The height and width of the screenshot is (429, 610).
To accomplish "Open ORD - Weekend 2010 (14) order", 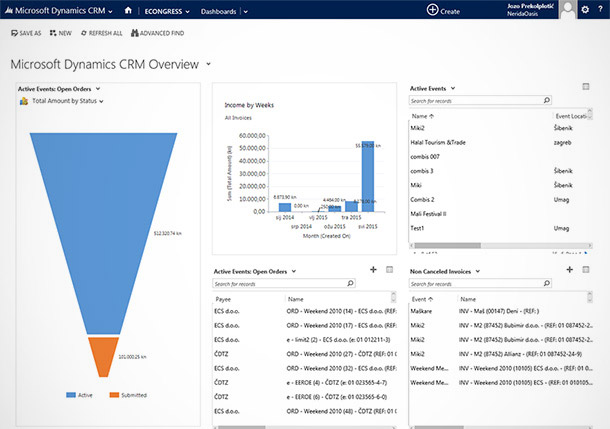I will coord(342,311).
